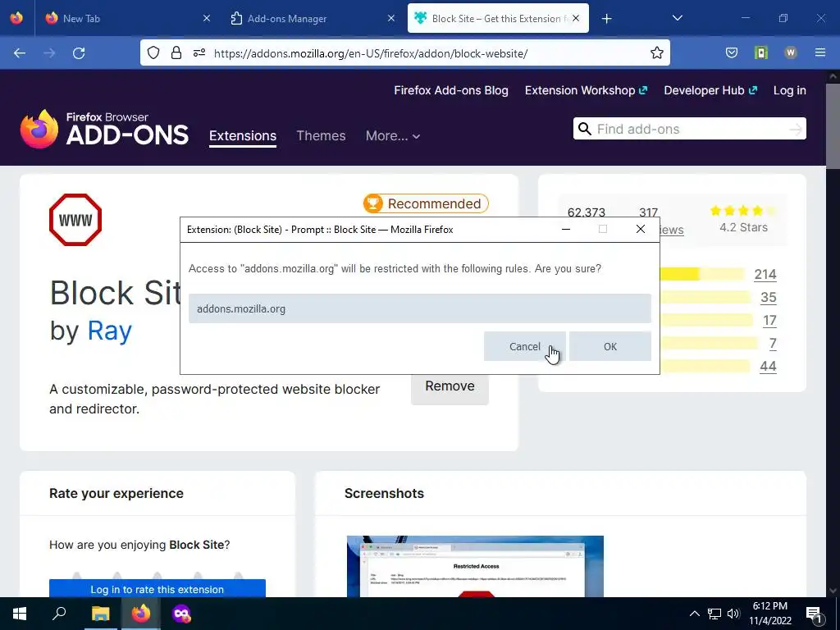Click Firefox View icon in the tab strip

pos(16,18)
